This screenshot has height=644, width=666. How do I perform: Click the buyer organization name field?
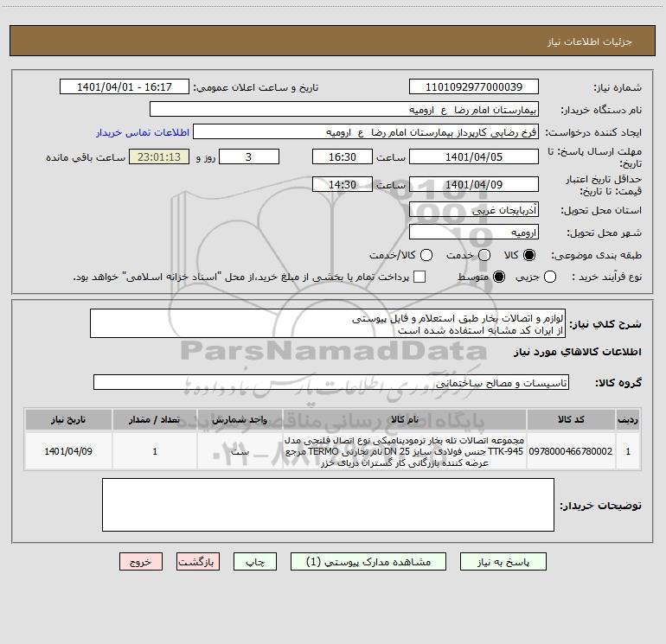click(344, 109)
